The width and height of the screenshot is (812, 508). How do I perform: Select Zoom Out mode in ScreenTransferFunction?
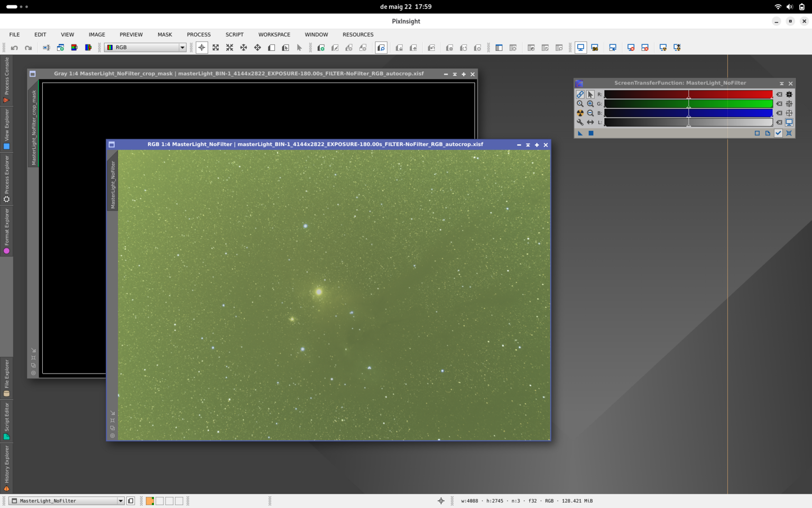(x=590, y=113)
